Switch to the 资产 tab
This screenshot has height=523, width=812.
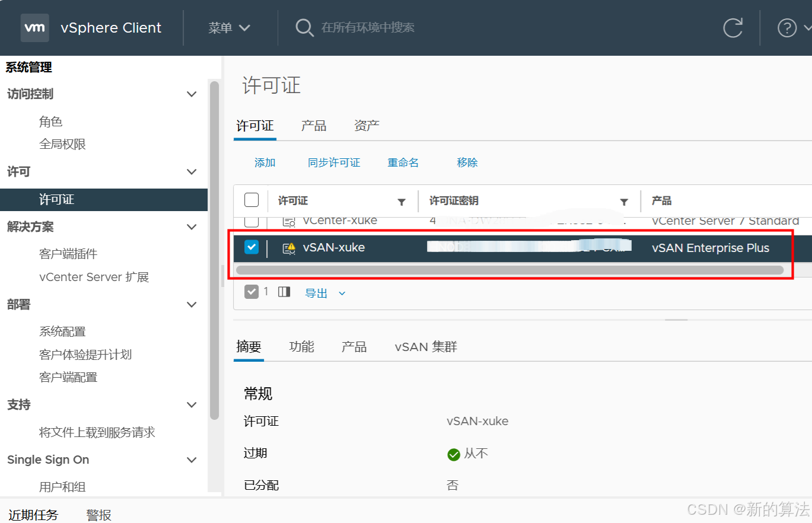click(x=367, y=126)
